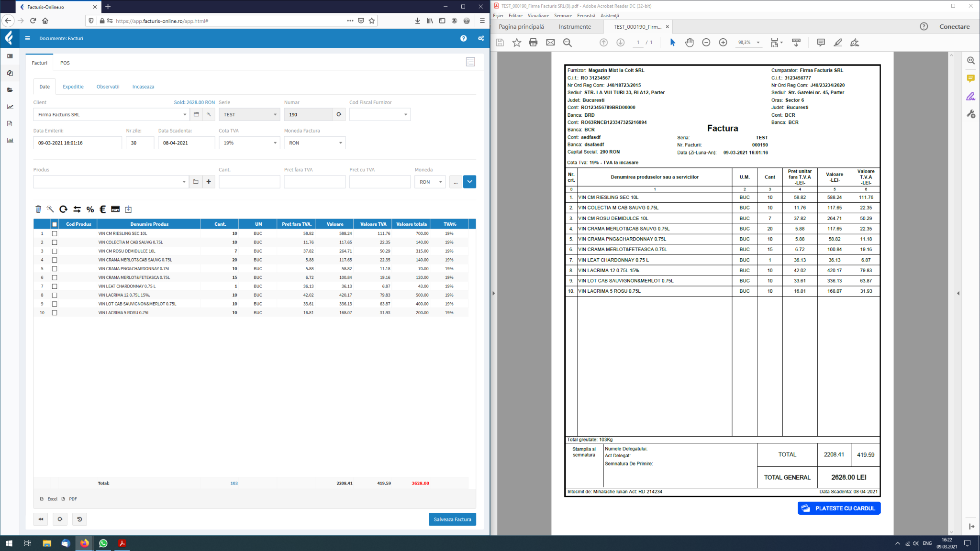This screenshot has width=980, height=551.
Task: Expand the blue chevron button next to Moneda
Action: click(x=469, y=182)
